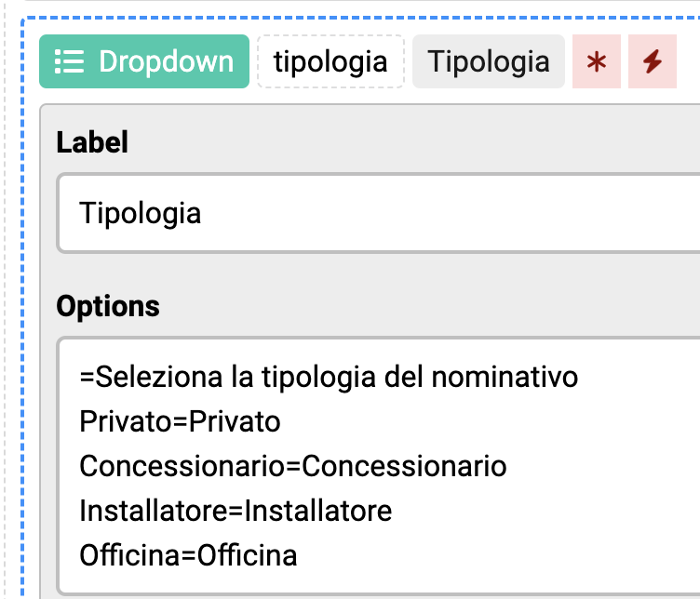Select the green Dropdown field type badge
Screen dimensions: 700x599
(144, 61)
